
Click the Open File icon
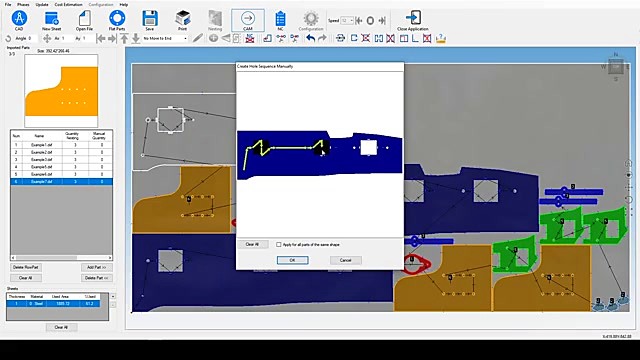(x=84, y=19)
